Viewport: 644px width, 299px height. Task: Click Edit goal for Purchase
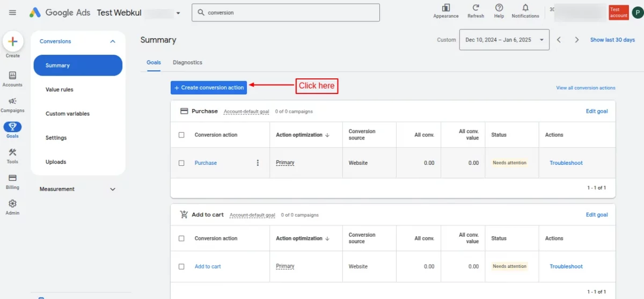coord(597,111)
